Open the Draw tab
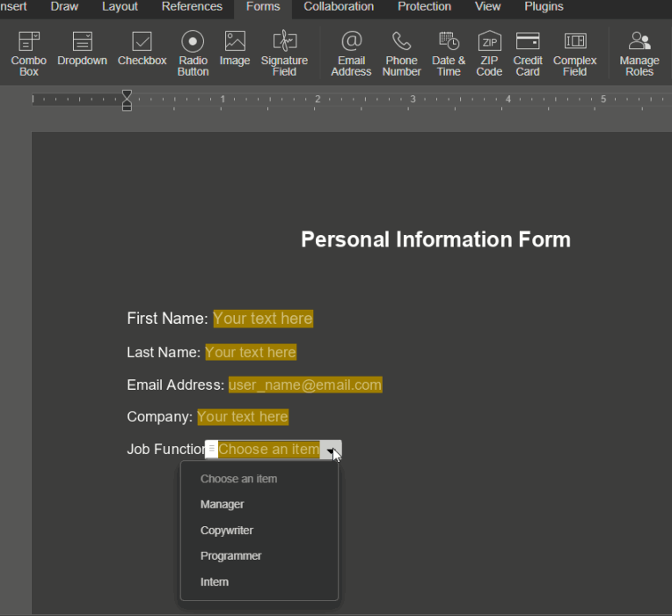 (x=64, y=7)
